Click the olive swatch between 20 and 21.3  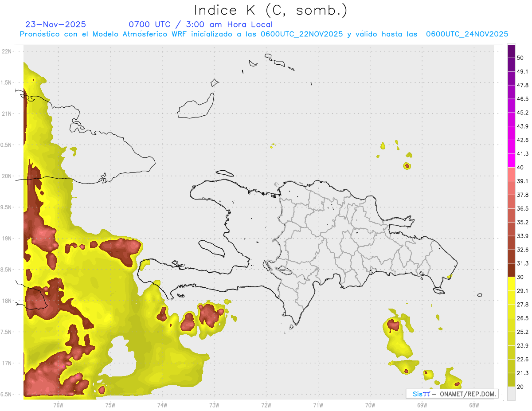click(512, 380)
